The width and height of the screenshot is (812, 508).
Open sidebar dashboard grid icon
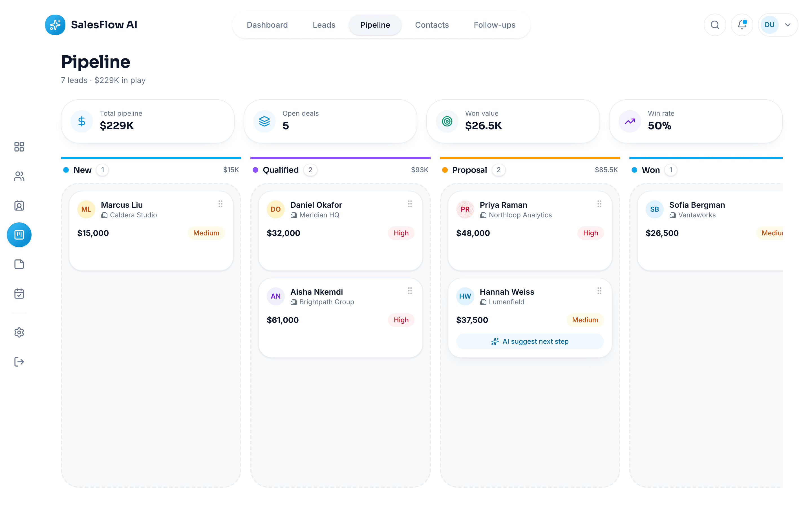pyautogui.click(x=19, y=147)
